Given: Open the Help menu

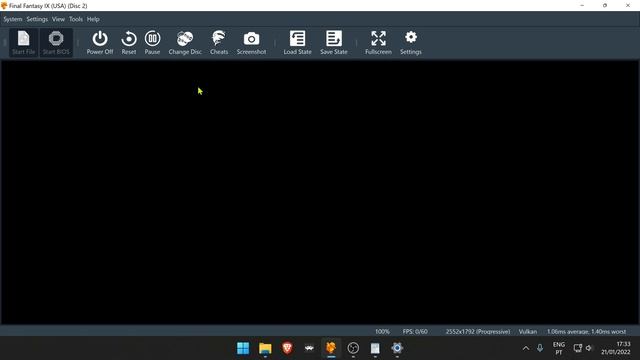Looking at the screenshot, I should 93,19.
